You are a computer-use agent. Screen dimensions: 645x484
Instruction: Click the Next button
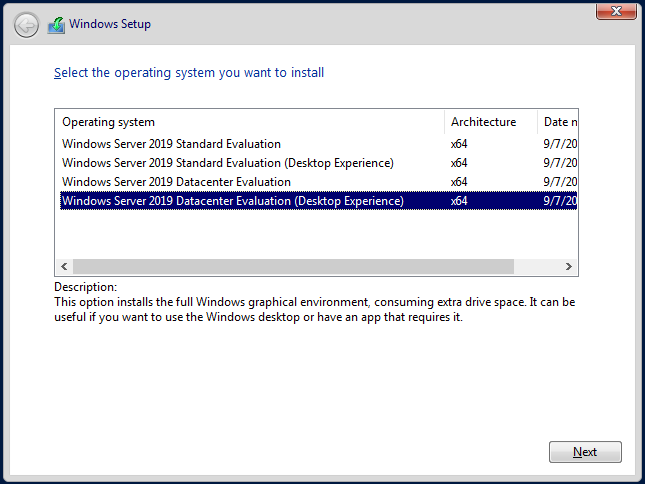(585, 452)
